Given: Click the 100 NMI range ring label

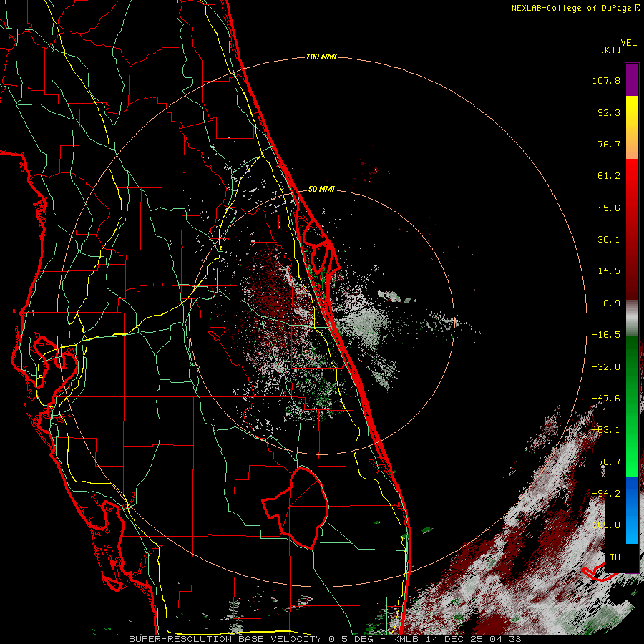Looking at the screenshot, I should (x=321, y=57).
